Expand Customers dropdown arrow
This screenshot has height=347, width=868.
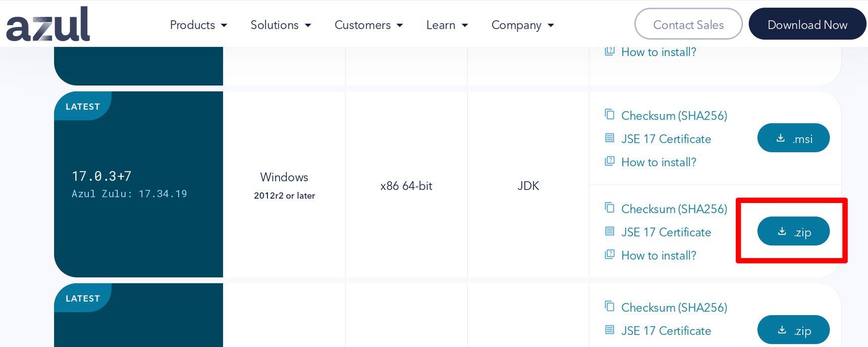tap(400, 25)
